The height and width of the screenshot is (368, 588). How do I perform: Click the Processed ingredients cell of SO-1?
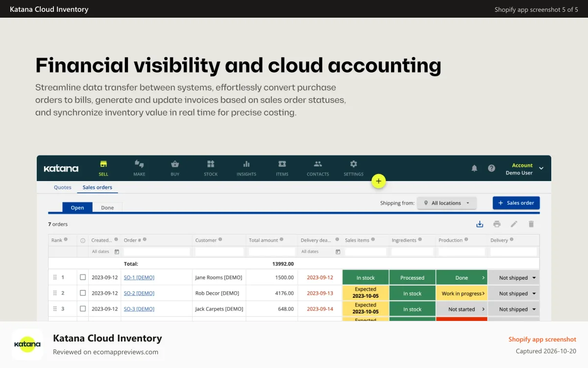413,278
